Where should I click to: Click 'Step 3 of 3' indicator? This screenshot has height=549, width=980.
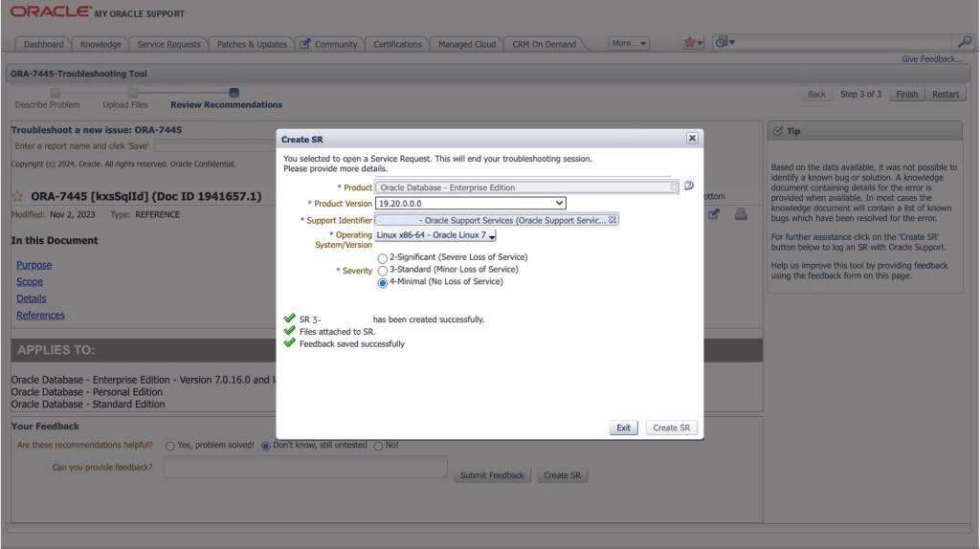click(860, 95)
